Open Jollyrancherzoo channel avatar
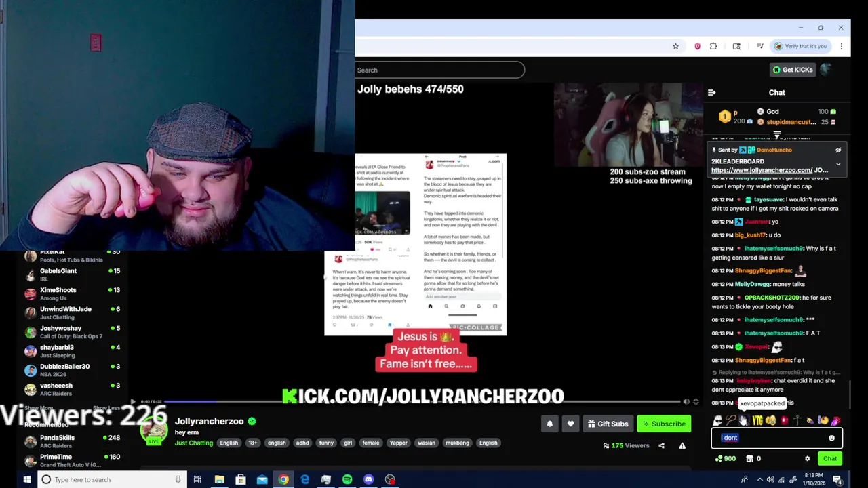 155,431
